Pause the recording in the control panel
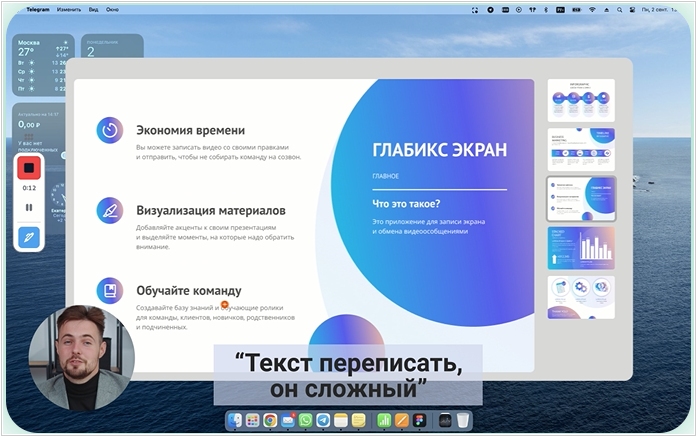 29,207
